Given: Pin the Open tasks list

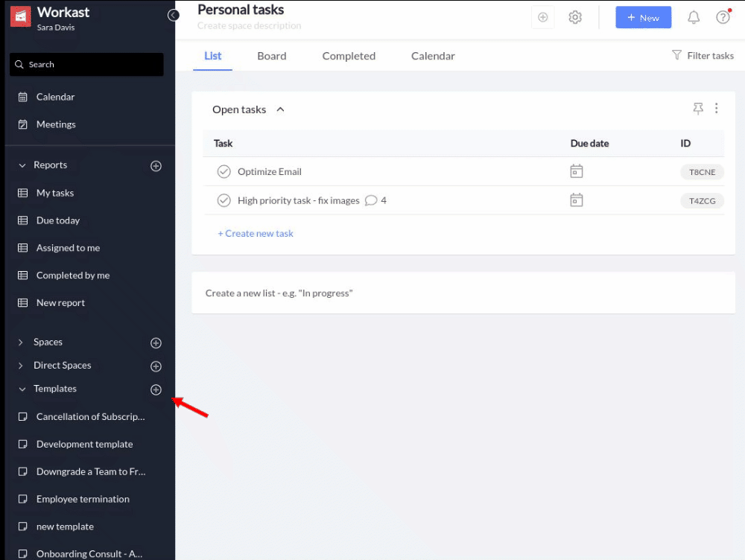Looking at the screenshot, I should pos(698,109).
